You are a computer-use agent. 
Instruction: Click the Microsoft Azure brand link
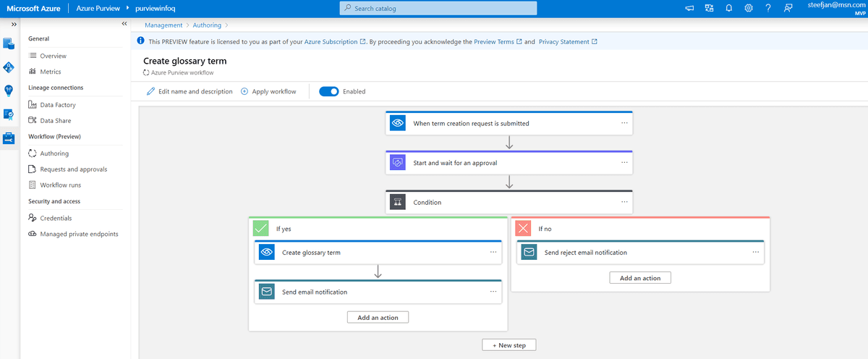[34, 8]
